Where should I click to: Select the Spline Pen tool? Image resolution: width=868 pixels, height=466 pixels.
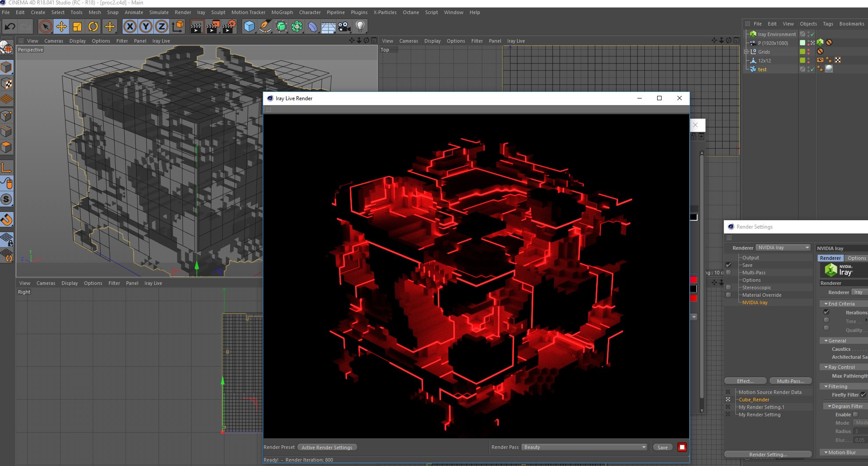(265, 27)
